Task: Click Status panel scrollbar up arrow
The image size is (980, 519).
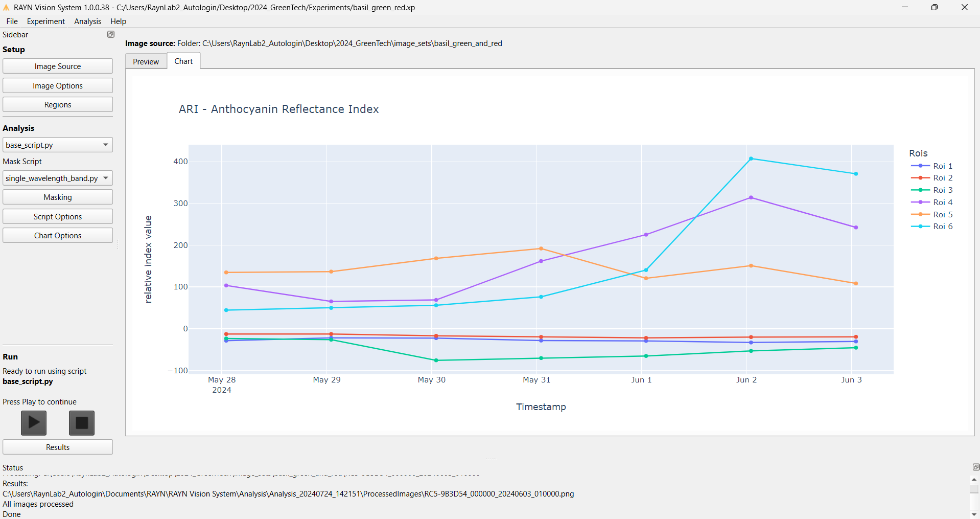Action: pyautogui.click(x=974, y=479)
